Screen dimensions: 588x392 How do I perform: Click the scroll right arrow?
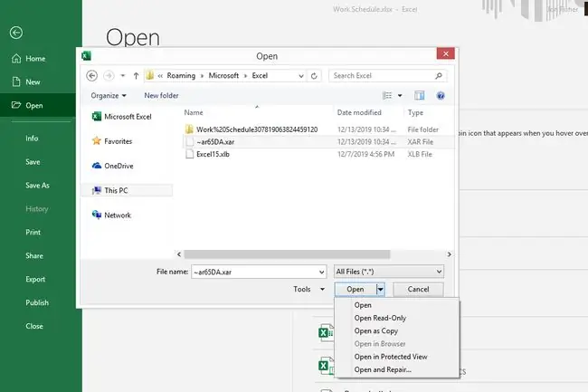[450, 254]
